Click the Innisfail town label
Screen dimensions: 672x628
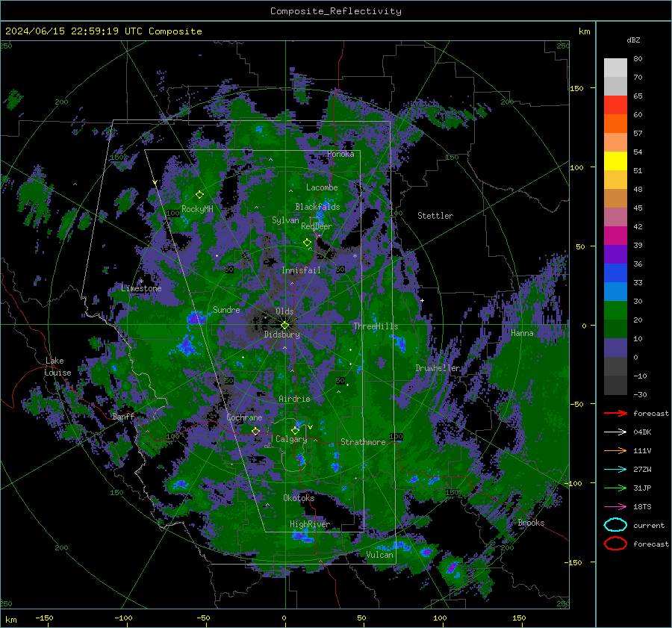301,270
